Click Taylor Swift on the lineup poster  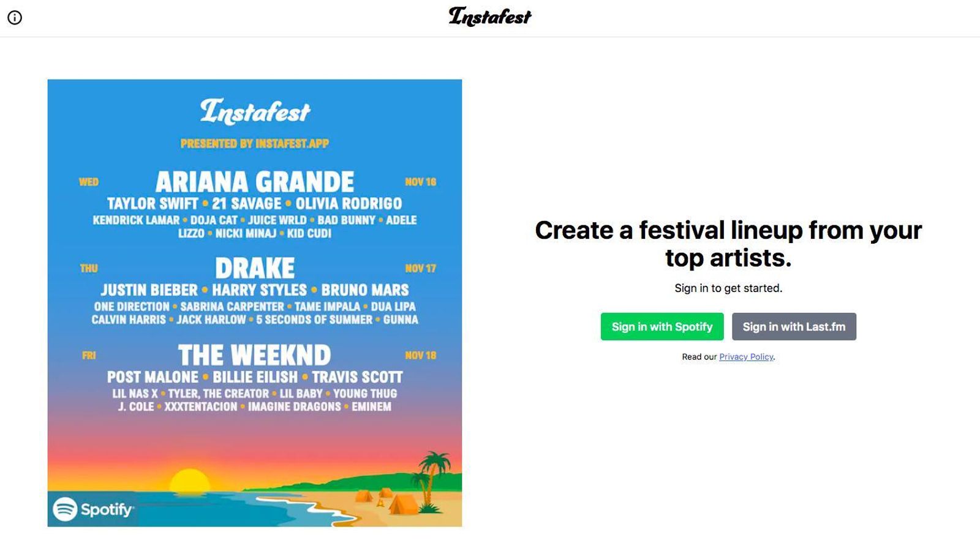point(153,203)
